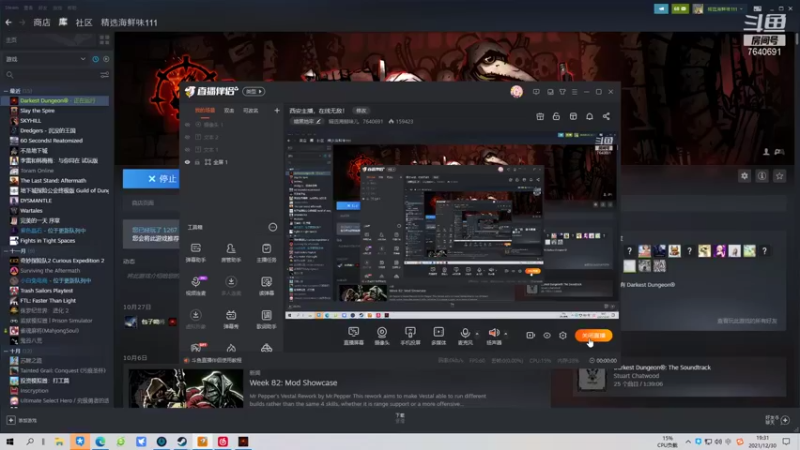The width and height of the screenshot is (800, 450).
Task: Click Windows Start button
Action: 10,441
